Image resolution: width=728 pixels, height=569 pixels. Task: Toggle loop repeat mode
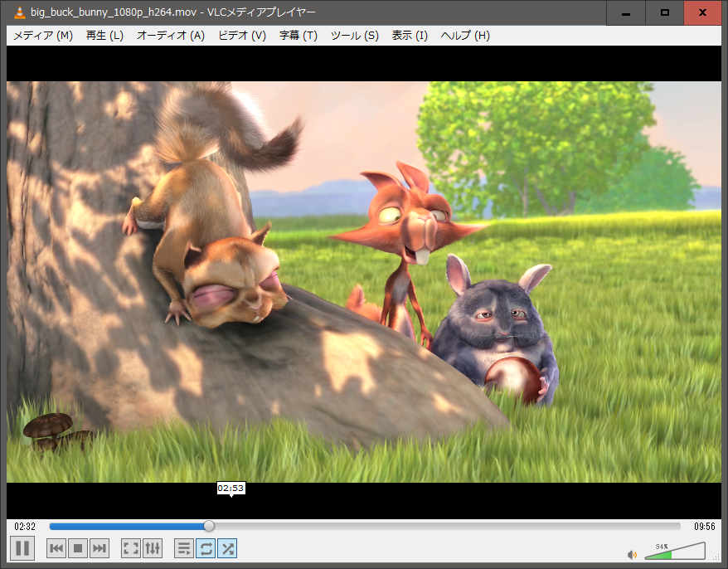point(206,548)
